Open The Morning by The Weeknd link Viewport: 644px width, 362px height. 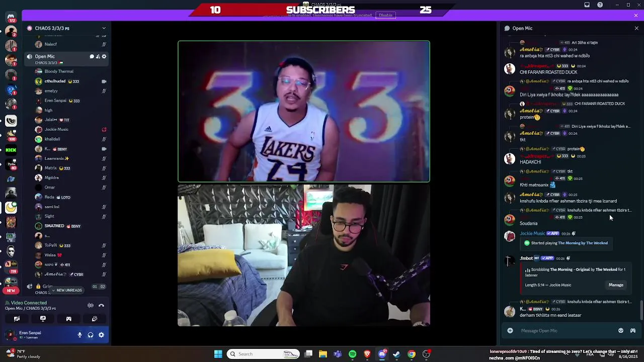pyautogui.click(x=583, y=243)
